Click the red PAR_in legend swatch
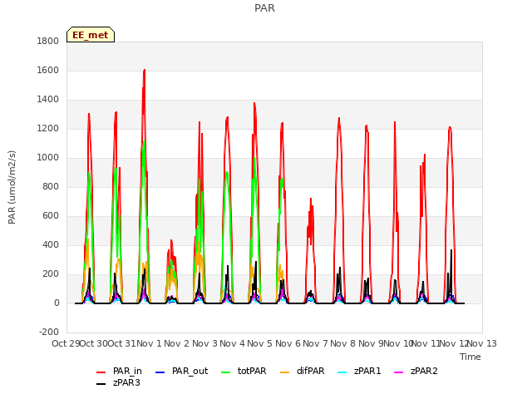The width and height of the screenshot is (532, 399). pos(101,372)
